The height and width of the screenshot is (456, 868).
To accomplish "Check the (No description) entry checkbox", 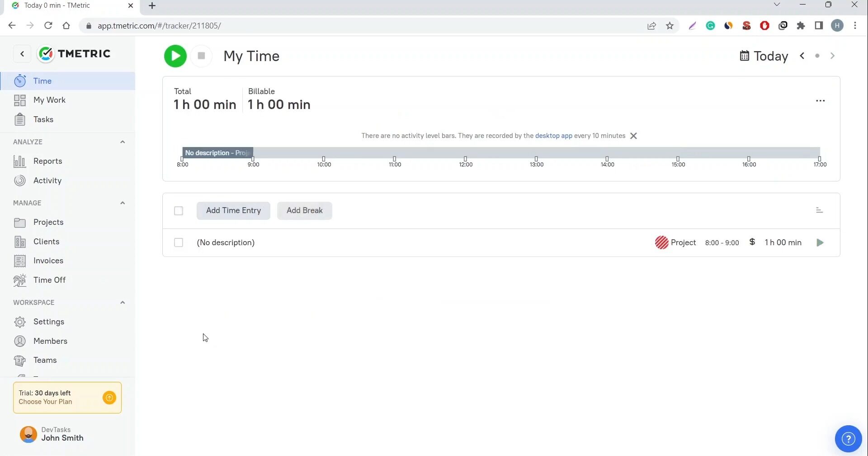I will pyautogui.click(x=179, y=242).
